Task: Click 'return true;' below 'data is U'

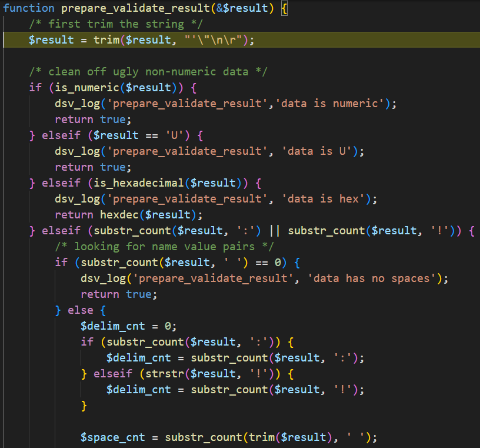Action: click(94, 167)
